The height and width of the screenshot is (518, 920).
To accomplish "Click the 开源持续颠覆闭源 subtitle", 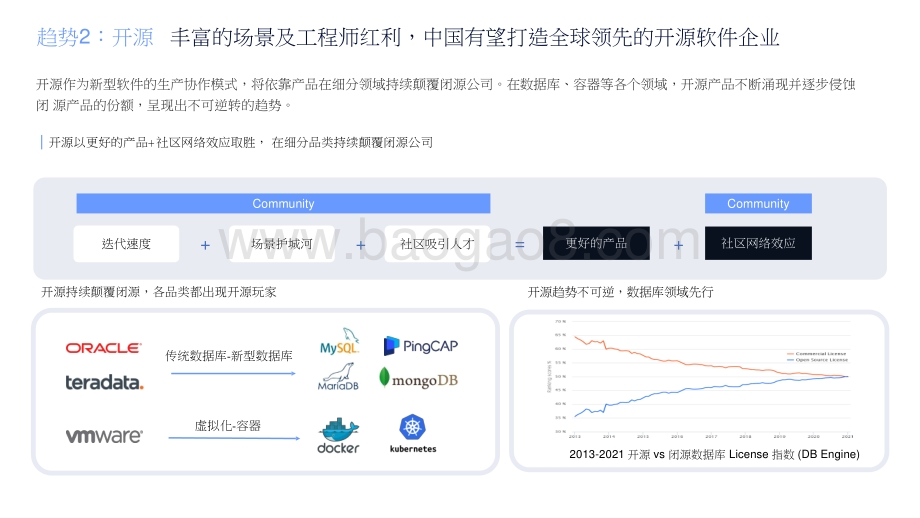I will click(x=158, y=292).
